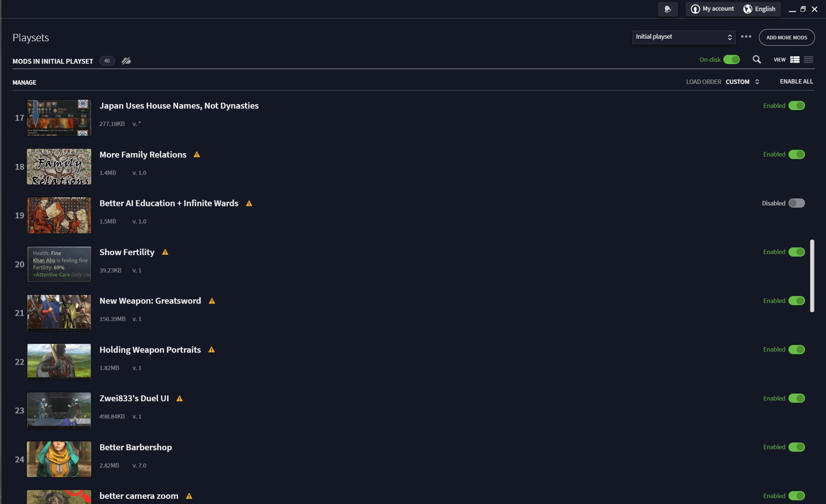The image size is (826, 504).
Task: Open the Initial playset dropdown
Action: pyautogui.click(x=684, y=37)
